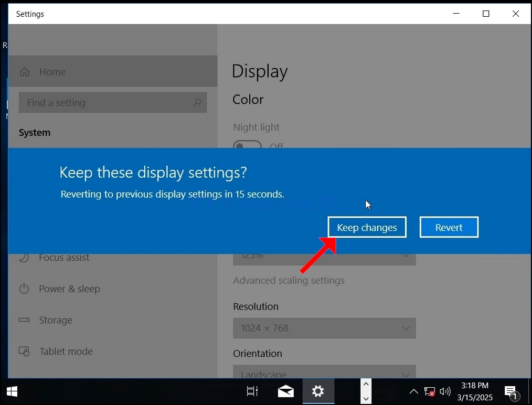532x405 pixels.
Task: Click the volume speaker tray icon
Action: pos(445,391)
